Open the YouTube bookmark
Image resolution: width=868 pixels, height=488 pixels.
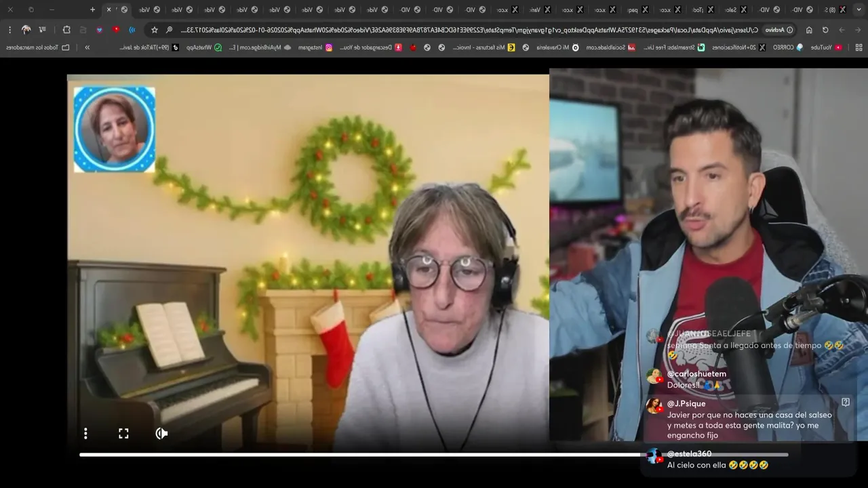(826, 47)
